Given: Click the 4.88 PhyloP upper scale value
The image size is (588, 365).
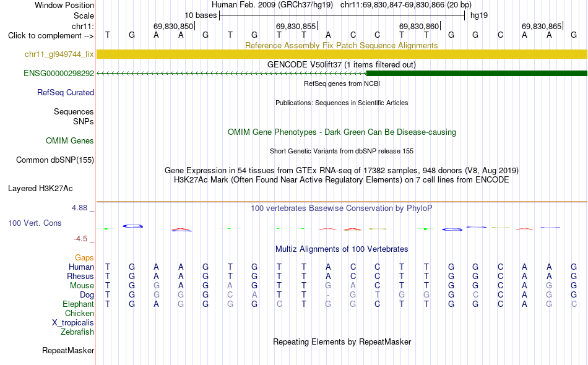Looking at the screenshot, I should pos(79,208).
